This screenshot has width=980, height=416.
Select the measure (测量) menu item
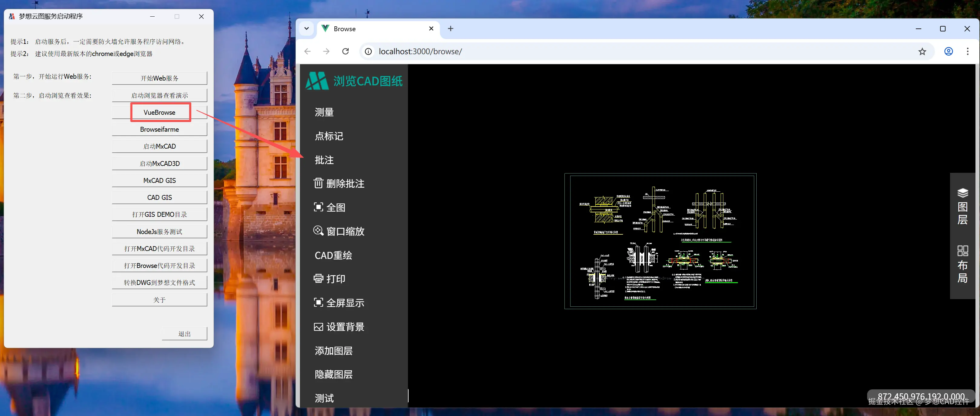coord(324,112)
